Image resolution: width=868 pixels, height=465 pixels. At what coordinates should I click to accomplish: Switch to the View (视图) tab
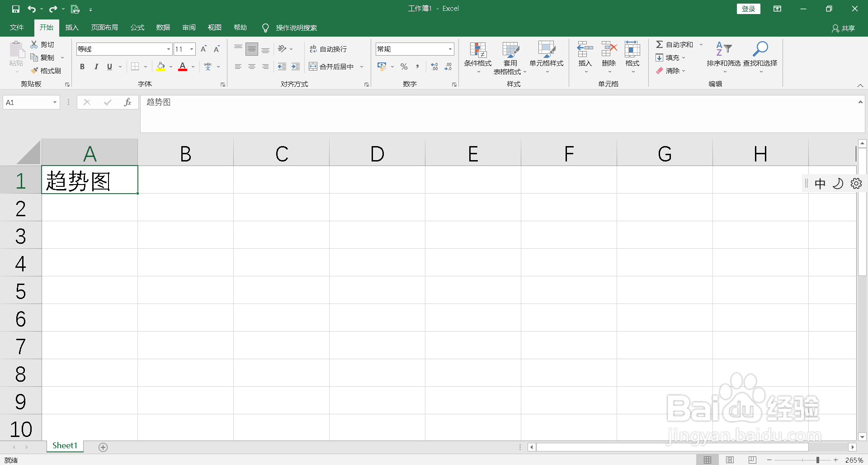click(215, 28)
